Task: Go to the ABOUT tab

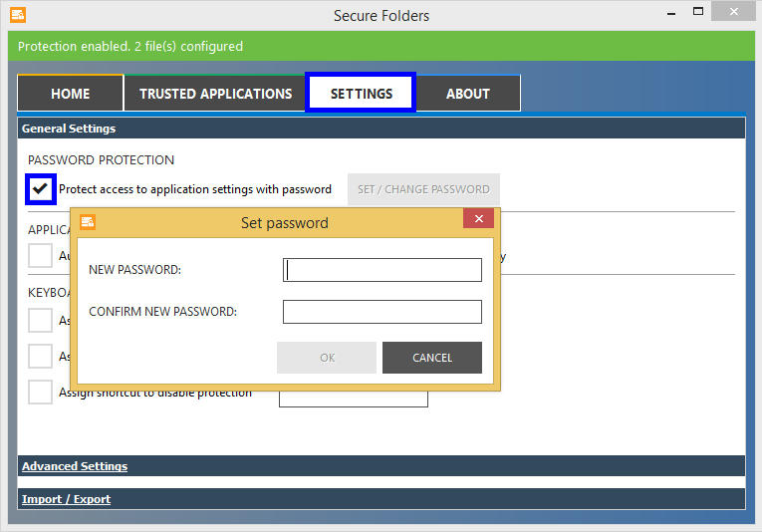Action: 468,94
